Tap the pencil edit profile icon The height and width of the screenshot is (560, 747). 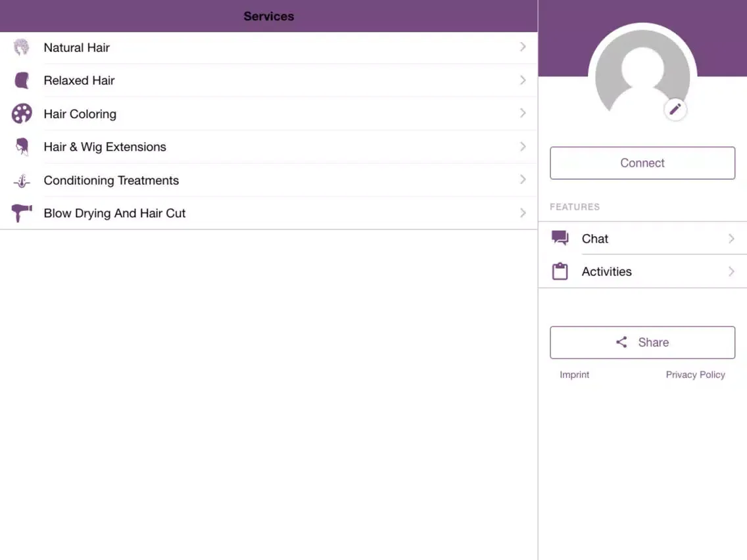[675, 109]
